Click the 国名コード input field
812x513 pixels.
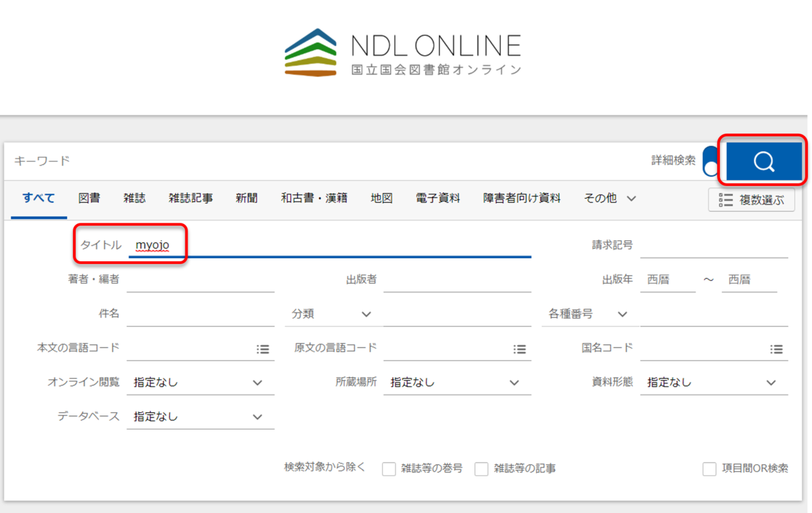click(703, 349)
